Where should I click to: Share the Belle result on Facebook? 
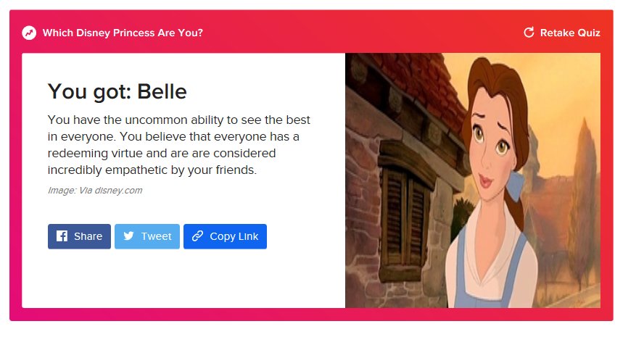tap(79, 236)
